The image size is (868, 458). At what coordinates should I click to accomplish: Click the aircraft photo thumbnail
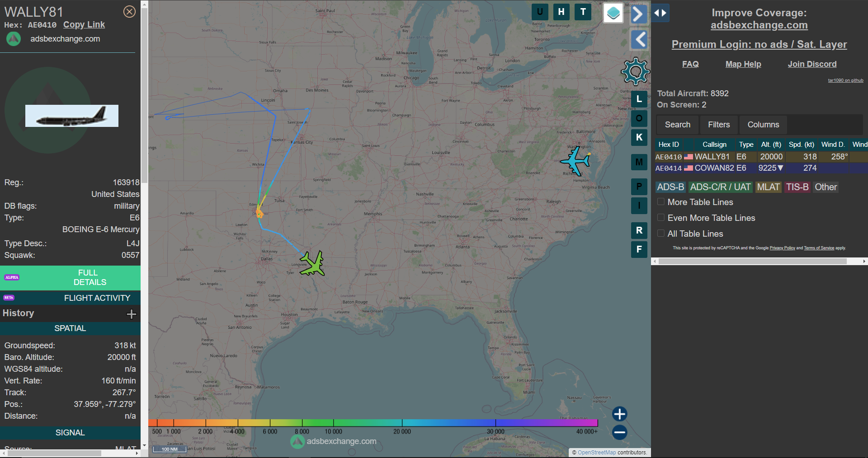(72, 116)
